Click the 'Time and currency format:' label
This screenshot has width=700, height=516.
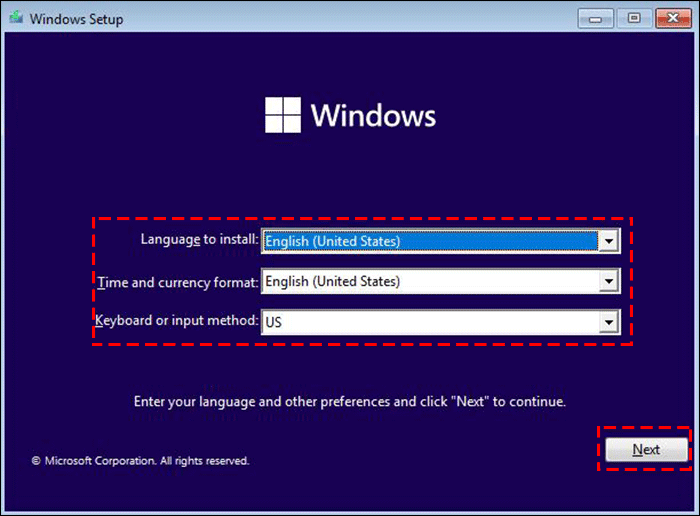click(178, 282)
